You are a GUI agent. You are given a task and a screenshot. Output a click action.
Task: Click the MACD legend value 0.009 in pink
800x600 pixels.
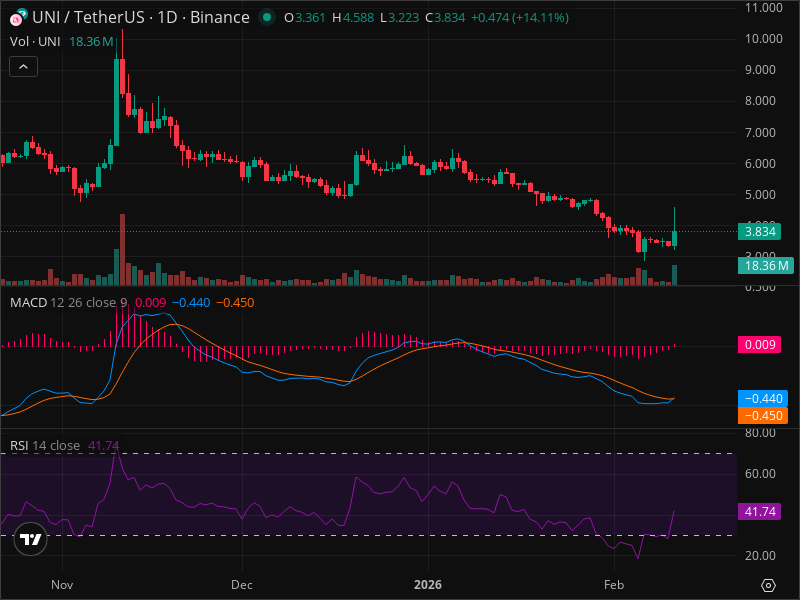151,303
